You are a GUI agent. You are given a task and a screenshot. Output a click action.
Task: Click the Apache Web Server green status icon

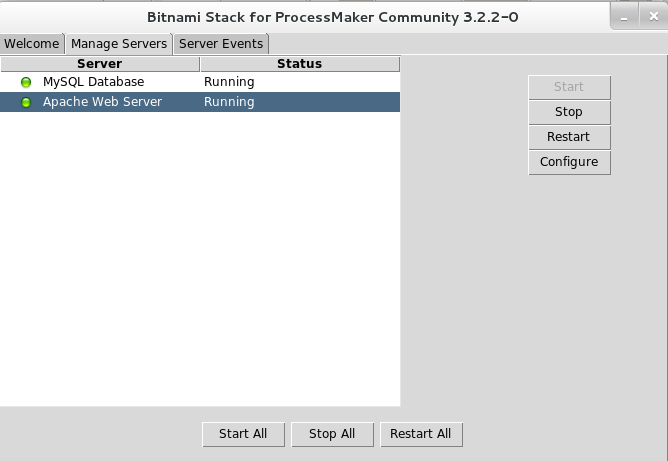point(26,102)
